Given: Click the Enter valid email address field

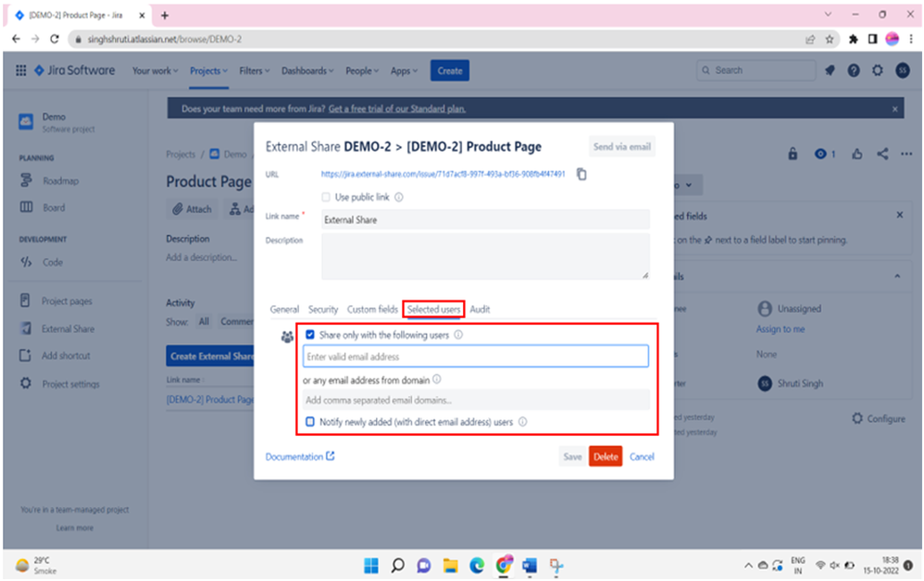Looking at the screenshot, I should point(476,357).
